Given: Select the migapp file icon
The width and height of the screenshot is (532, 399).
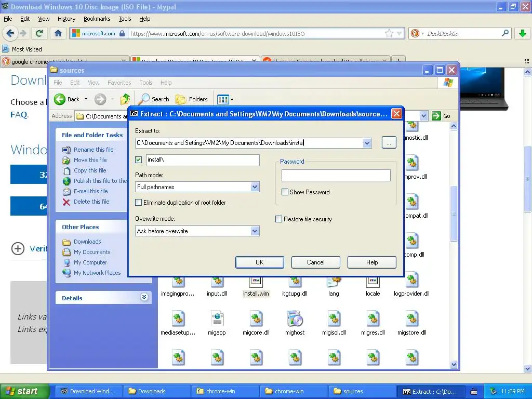Looking at the screenshot, I should tap(217, 319).
